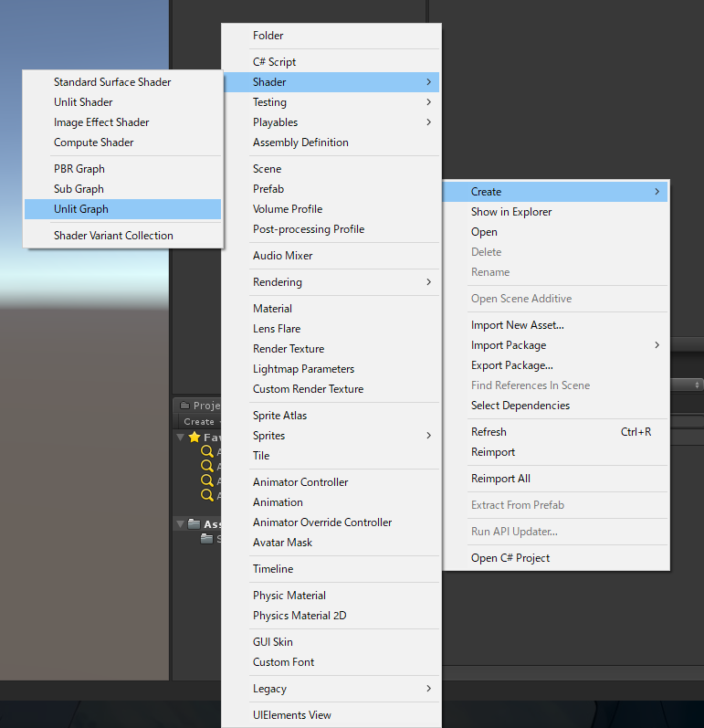Choose Post-processing Profile
Screen dimensions: 704x728
pos(331,229)
